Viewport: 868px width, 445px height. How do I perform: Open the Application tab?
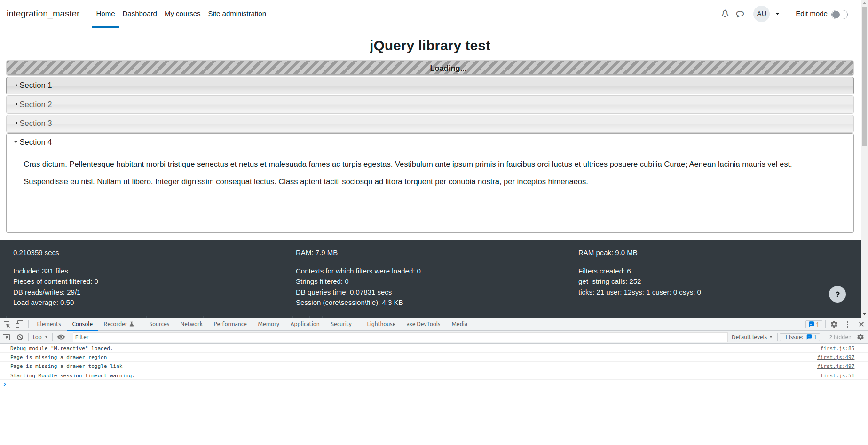(x=305, y=324)
